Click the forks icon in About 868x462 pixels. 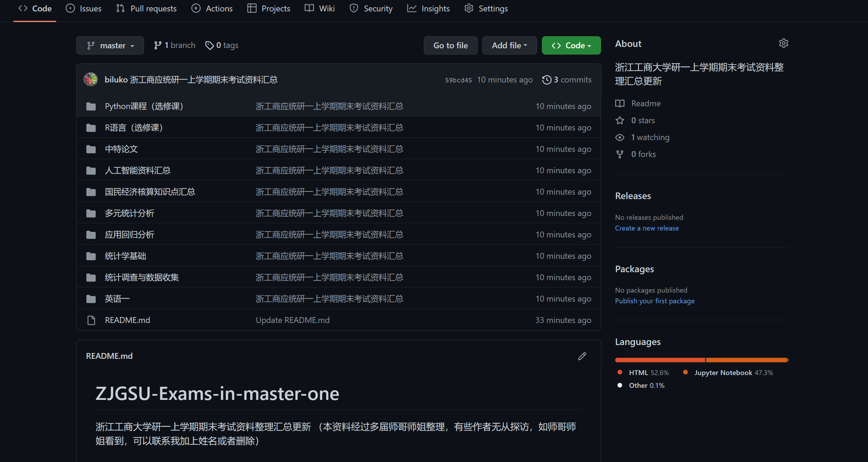pyautogui.click(x=620, y=154)
